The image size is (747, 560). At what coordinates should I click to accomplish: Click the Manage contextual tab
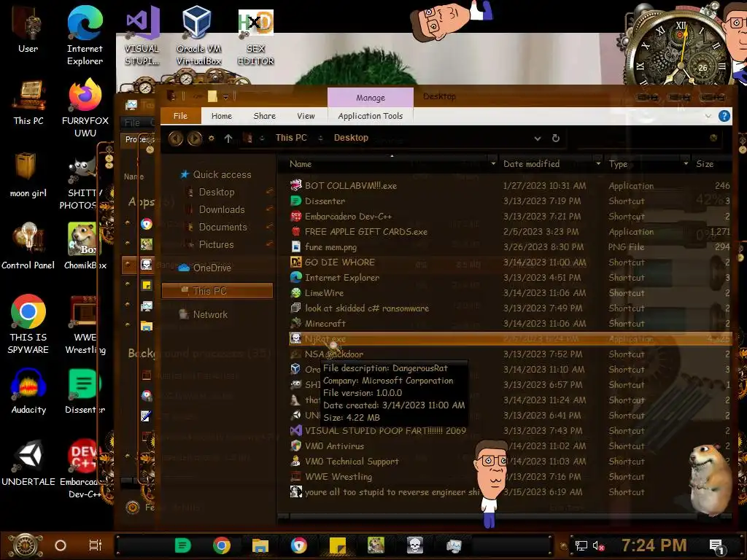click(370, 98)
